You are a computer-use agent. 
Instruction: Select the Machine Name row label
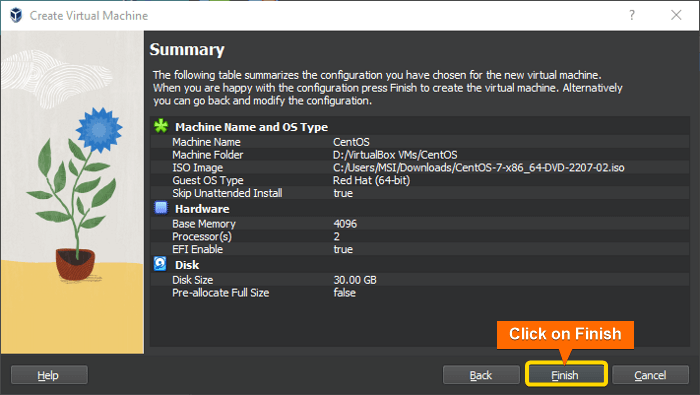point(206,142)
